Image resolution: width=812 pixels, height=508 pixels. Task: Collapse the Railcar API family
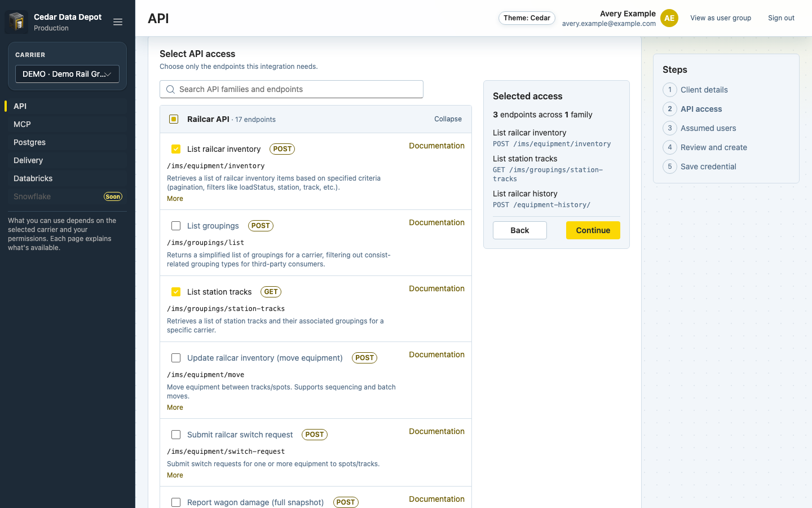(448, 119)
